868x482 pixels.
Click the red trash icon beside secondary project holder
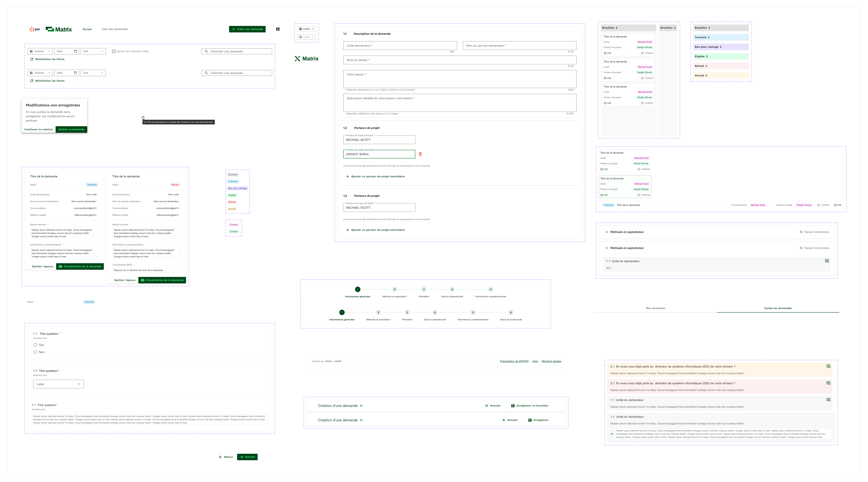coord(420,154)
